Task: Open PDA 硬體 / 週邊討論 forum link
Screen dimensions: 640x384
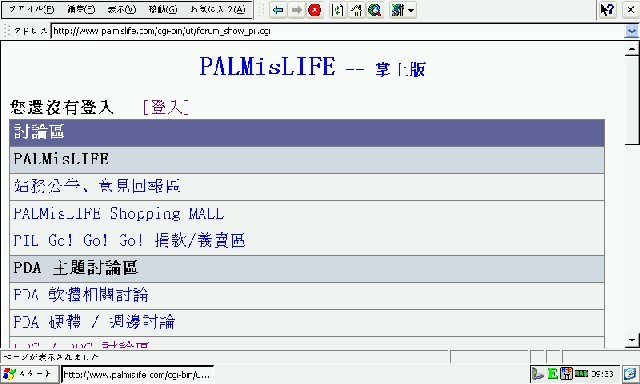Action: coord(94,322)
